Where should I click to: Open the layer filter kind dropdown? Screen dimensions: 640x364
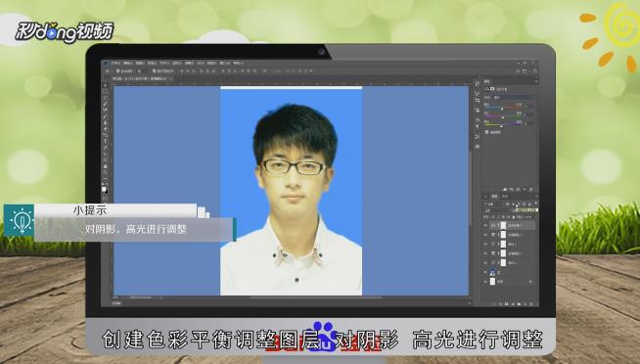coord(493,205)
